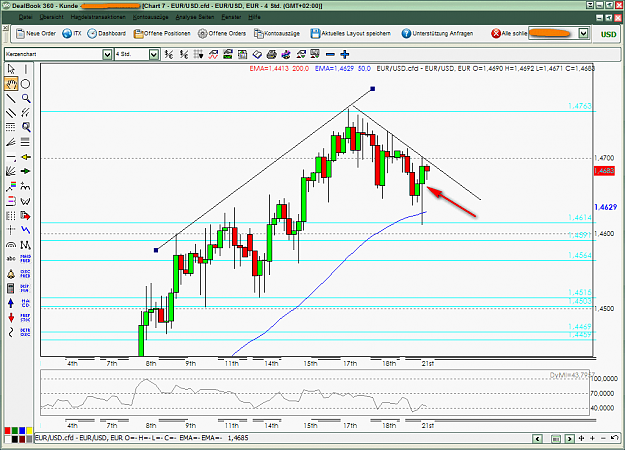The image size is (625, 450).
Task: Select the parallel lines channel tool
Action: [11, 113]
